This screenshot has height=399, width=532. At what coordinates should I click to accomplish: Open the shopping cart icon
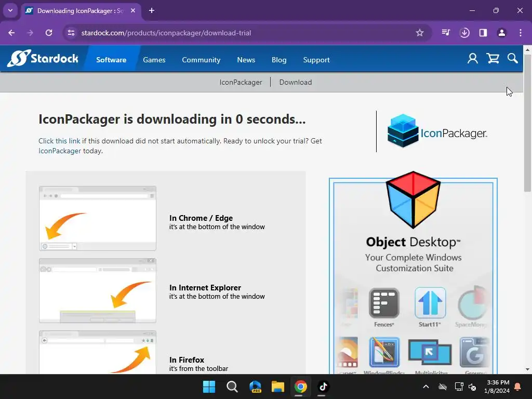coord(493,59)
